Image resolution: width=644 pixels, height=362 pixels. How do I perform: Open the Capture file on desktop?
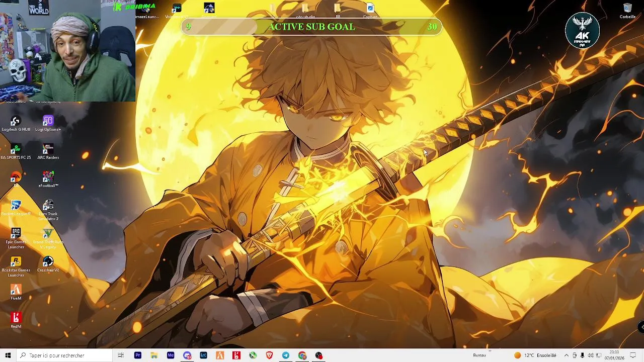370,11
